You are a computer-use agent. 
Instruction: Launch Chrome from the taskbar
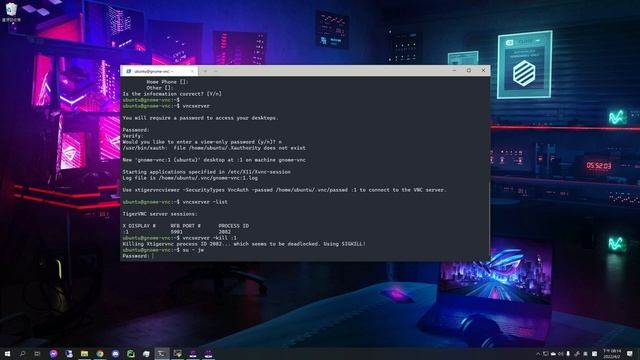click(100, 353)
